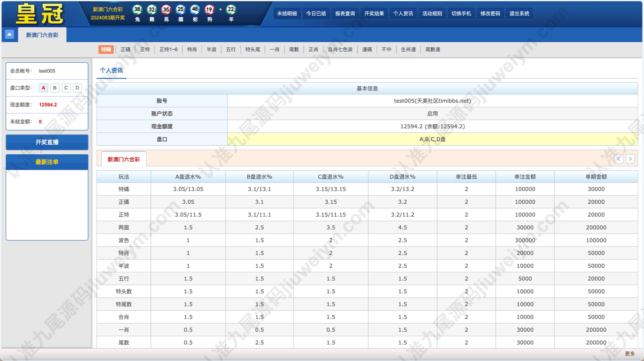
Task: Select the 尾數 bet type
Action: tap(294, 50)
